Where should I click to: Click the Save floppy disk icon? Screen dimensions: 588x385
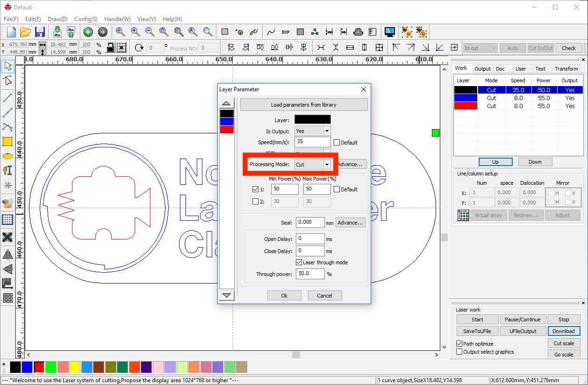pos(40,32)
